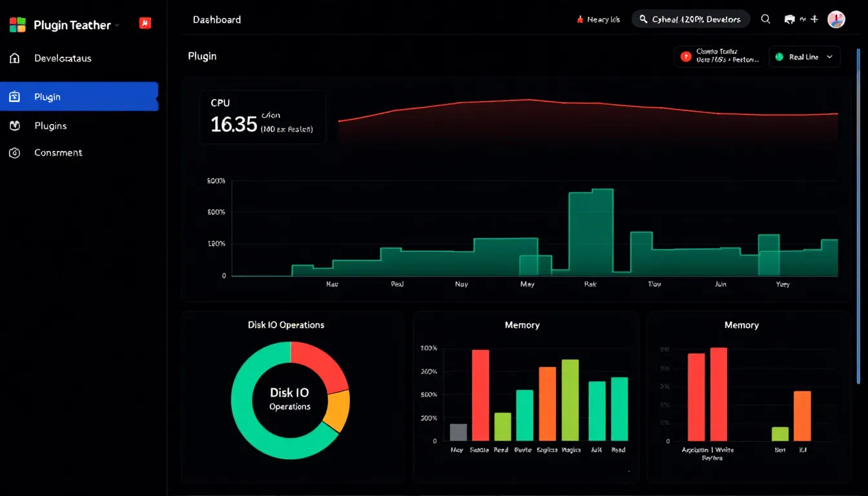This screenshot has height=496, width=868.
Task: Click the Plugin Teacher colorful grid logo
Action: (17, 24)
